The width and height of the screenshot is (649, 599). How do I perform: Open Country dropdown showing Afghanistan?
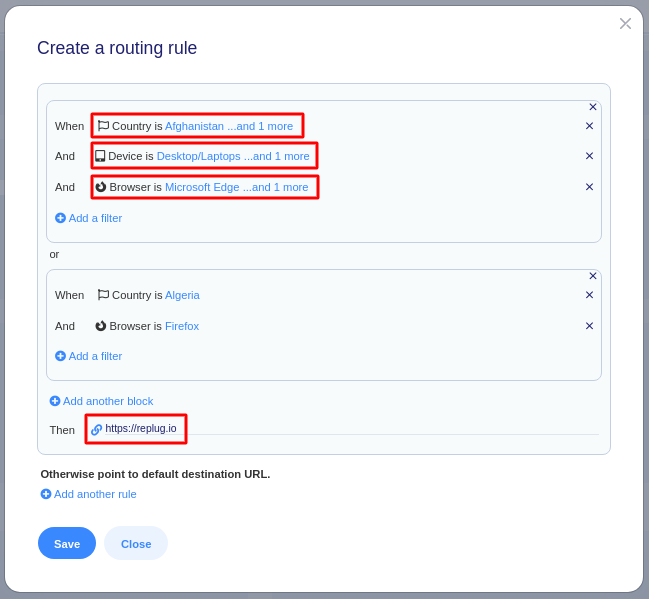197,126
